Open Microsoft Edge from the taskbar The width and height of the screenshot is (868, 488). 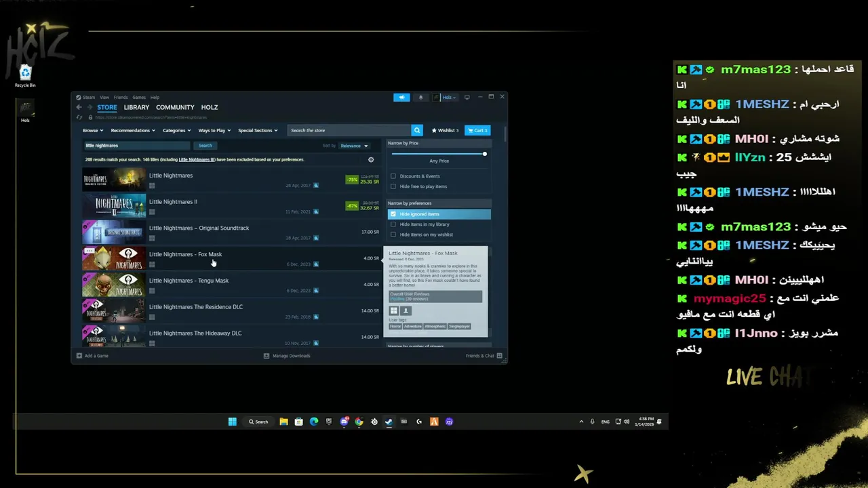click(313, 422)
